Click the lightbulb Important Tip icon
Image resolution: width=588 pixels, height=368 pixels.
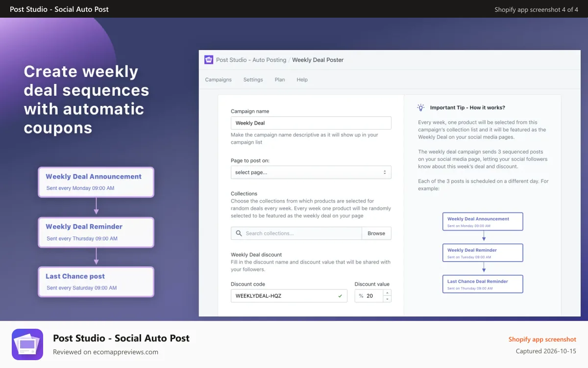pyautogui.click(x=421, y=107)
